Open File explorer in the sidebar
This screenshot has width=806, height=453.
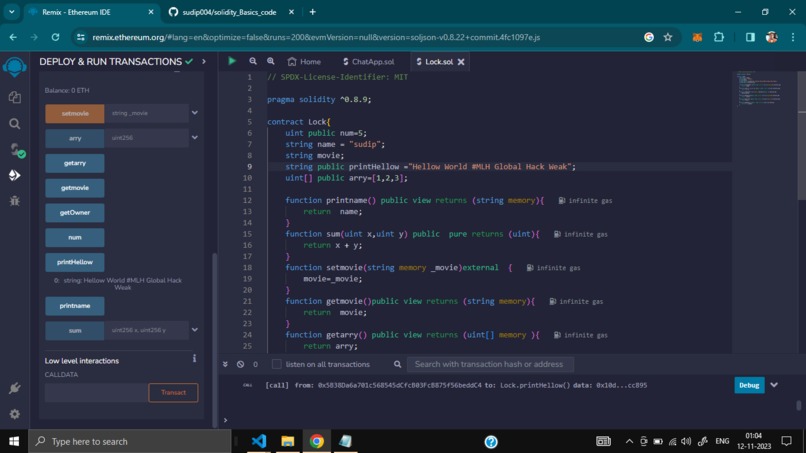[x=14, y=97]
